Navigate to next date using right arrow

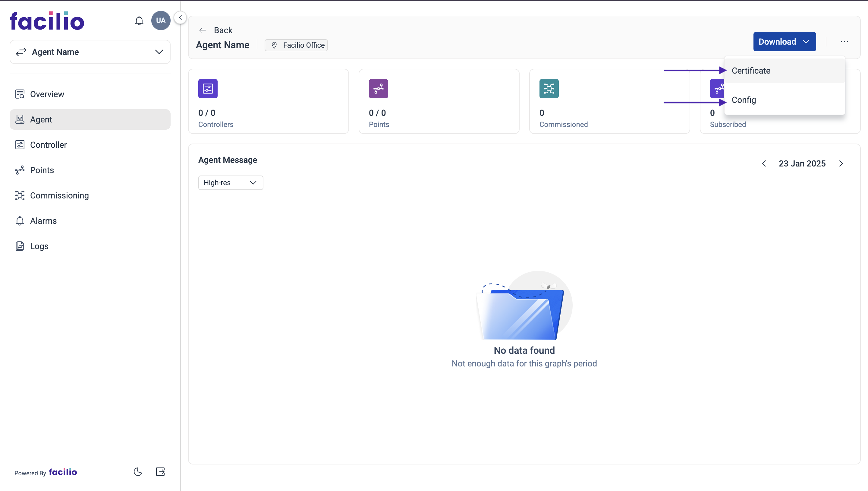(841, 163)
